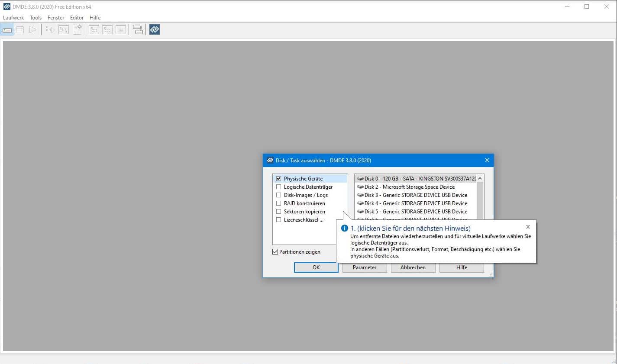This screenshot has width=617, height=364.
Task: Click the cascaded windows toolbar icon
Action: point(138,30)
